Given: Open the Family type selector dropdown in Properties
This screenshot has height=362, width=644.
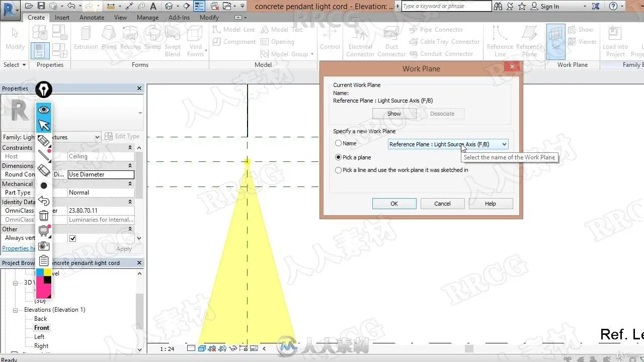Looking at the screenshot, I should pos(52,137).
